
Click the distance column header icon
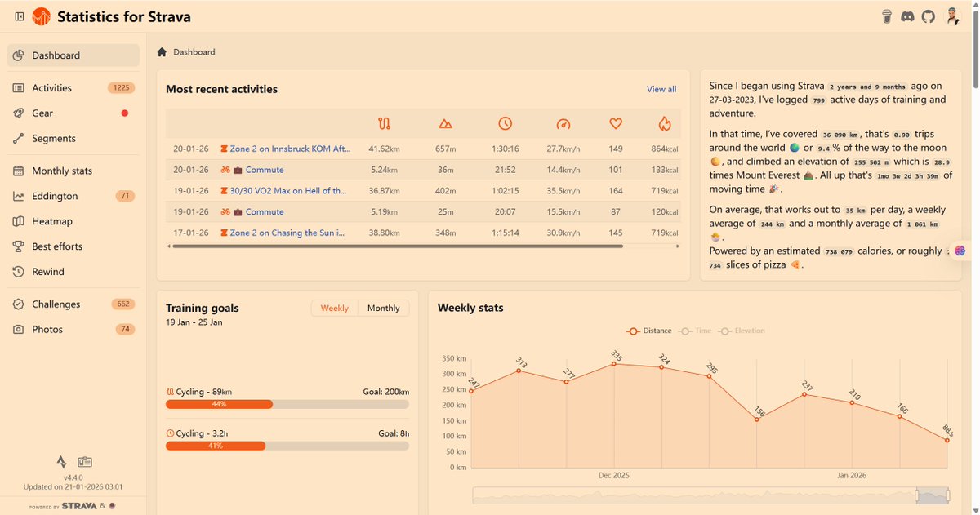click(x=385, y=124)
